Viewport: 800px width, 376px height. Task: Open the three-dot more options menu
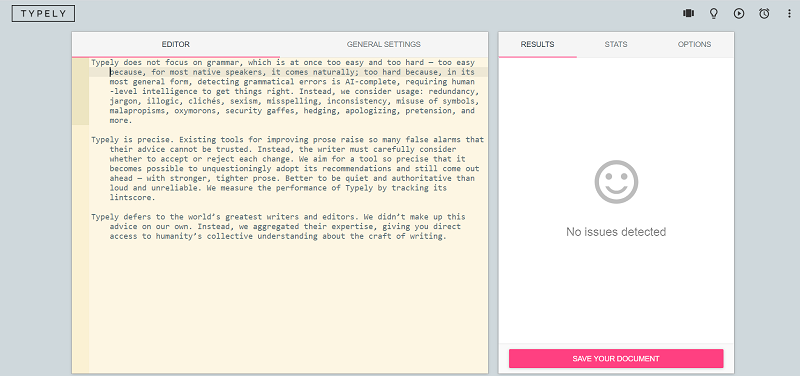(789, 14)
